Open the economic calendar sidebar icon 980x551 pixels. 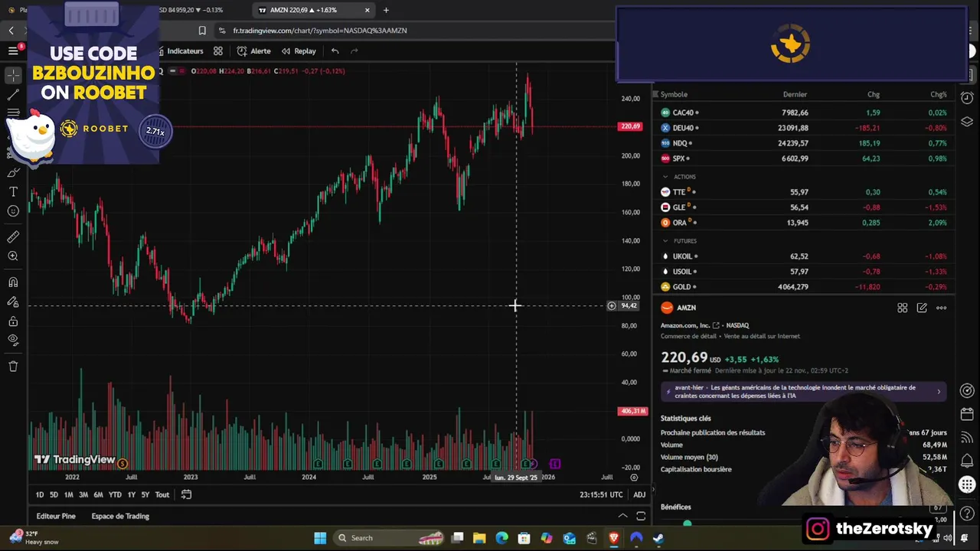pos(967,414)
